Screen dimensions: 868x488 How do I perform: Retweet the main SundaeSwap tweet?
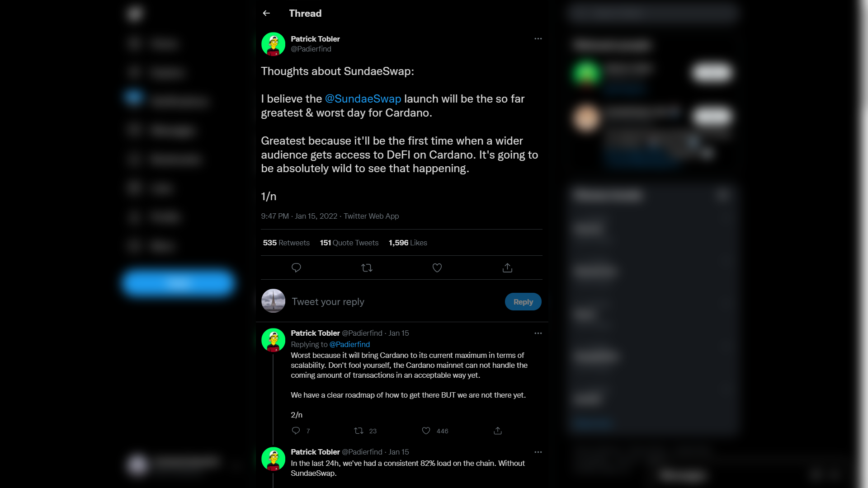point(367,268)
